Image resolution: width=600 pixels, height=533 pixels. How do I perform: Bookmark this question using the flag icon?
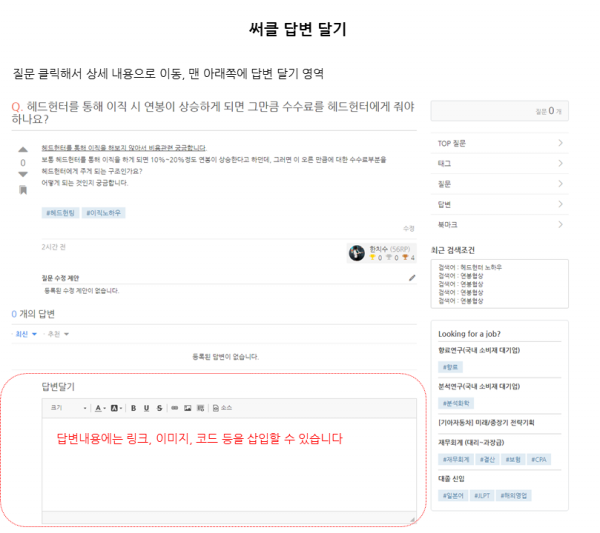tap(23, 190)
